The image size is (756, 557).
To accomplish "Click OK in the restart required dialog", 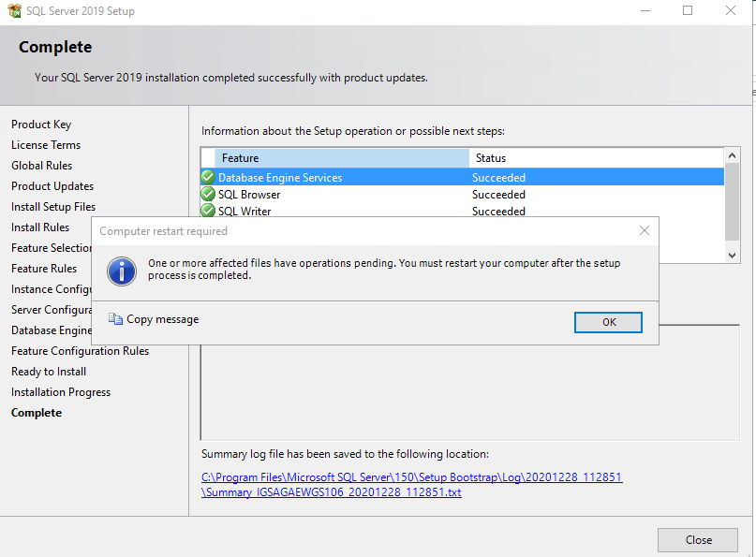I will click(608, 322).
